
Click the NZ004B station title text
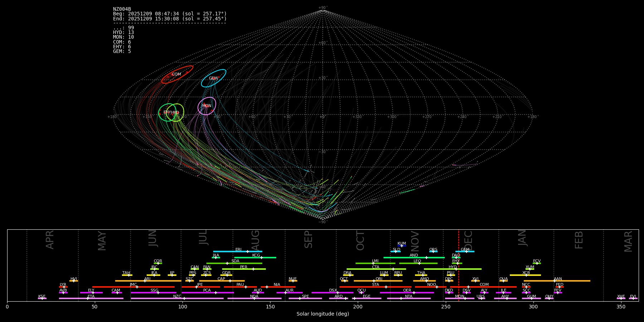coord(122,9)
